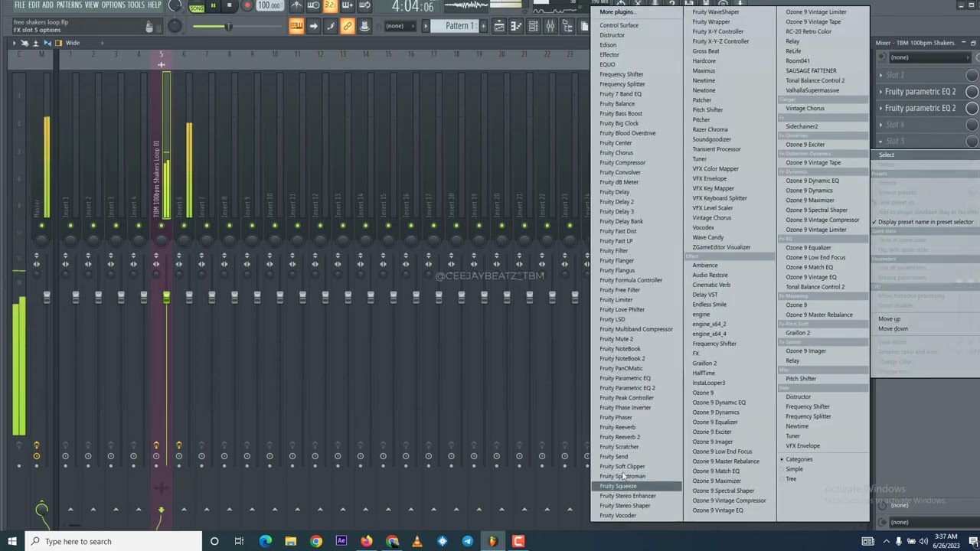Expand the Slot 1 arrow in the mixer
Image resolution: width=980 pixels, height=551 pixels.
[881, 75]
